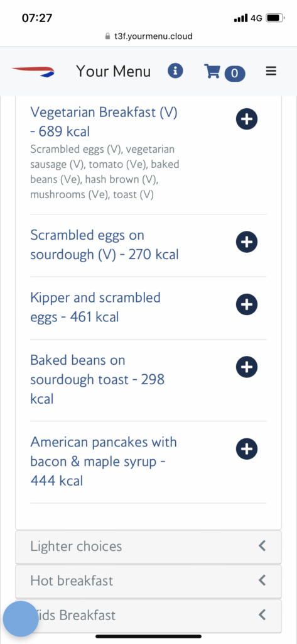Tap the blue floating circle button

tap(21, 619)
